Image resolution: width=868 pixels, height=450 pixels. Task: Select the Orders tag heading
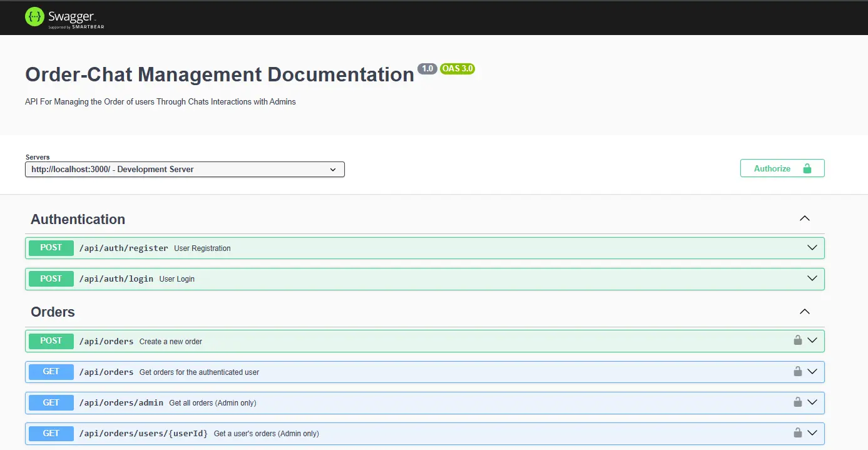[53, 312]
